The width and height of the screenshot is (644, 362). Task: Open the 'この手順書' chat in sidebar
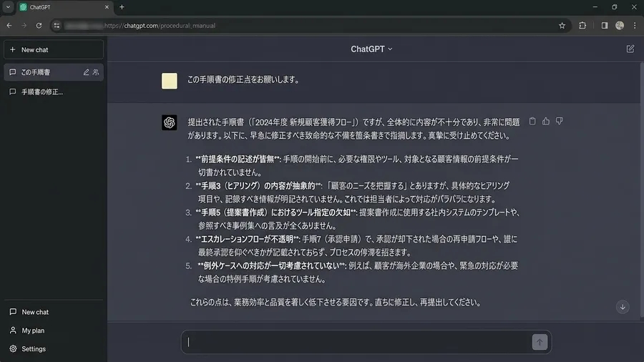tap(54, 72)
